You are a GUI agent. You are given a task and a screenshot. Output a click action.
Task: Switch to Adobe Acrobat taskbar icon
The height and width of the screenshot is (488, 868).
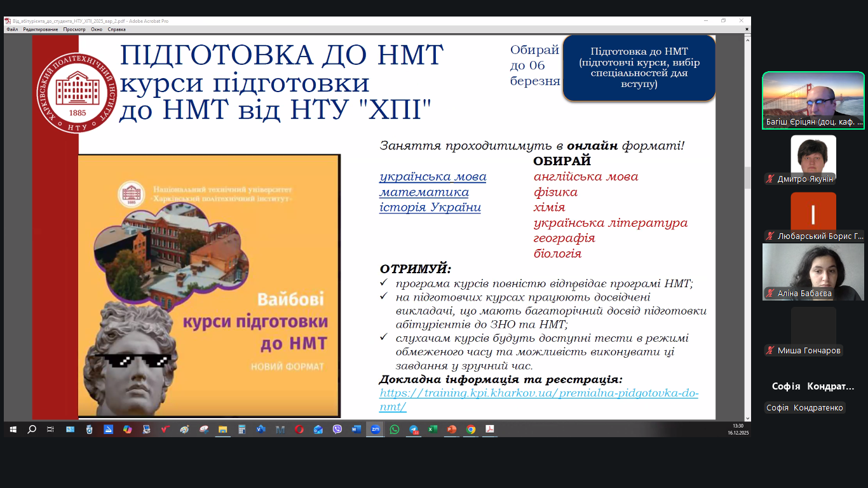coord(489,430)
